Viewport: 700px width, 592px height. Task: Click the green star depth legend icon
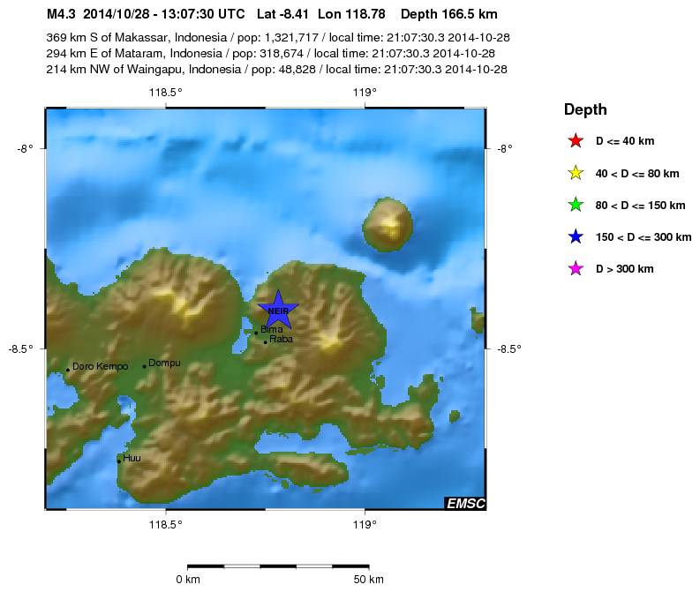[576, 205]
